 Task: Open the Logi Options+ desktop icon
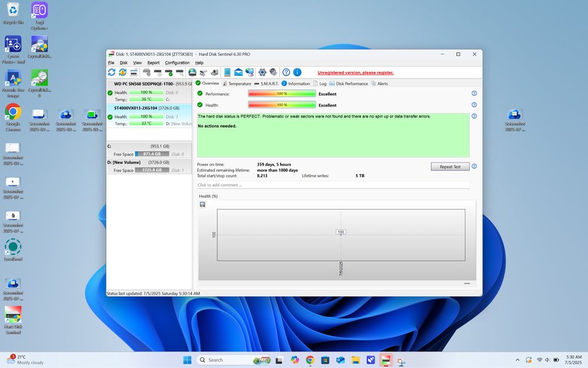point(39,16)
